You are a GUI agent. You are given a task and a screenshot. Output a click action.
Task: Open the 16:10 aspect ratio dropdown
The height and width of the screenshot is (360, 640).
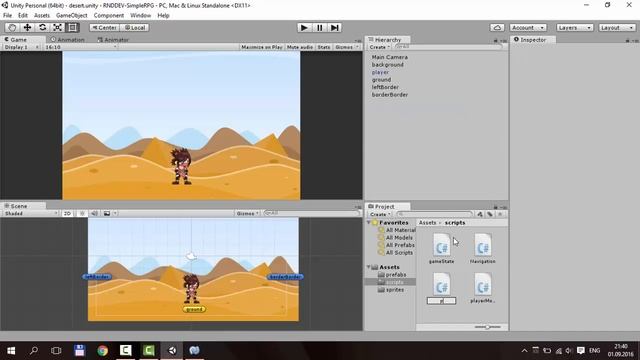pos(80,47)
